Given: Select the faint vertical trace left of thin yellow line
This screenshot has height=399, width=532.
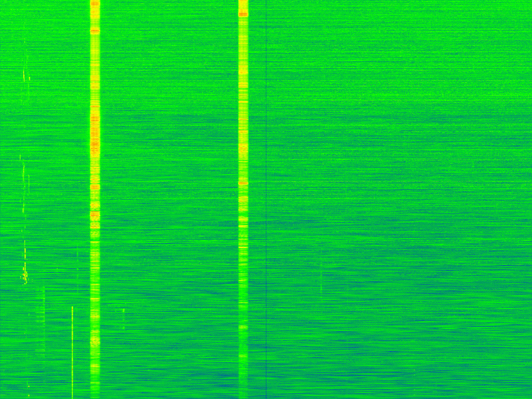Looking at the screenshot, I should coord(44,319).
